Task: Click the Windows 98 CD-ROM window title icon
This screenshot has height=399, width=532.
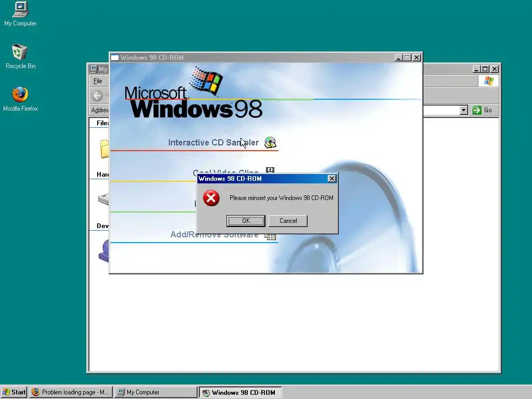Action: tap(115, 58)
